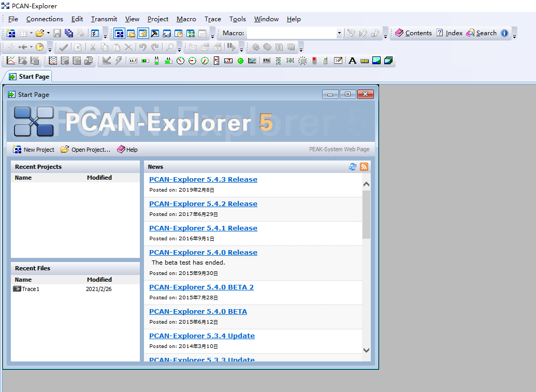Open the RSS feed icon in News panel
The image size is (536, 392).
click(364, 167)
